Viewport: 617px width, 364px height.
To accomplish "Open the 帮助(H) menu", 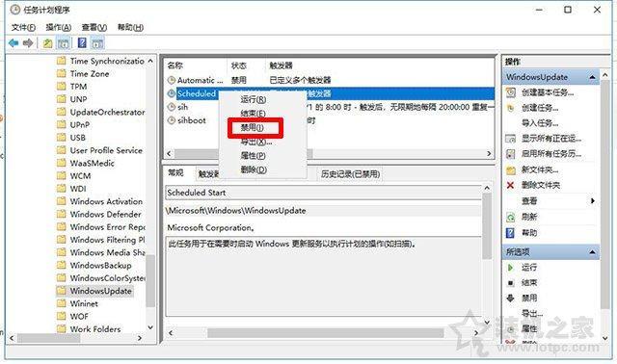I will [x=130, y=28].
